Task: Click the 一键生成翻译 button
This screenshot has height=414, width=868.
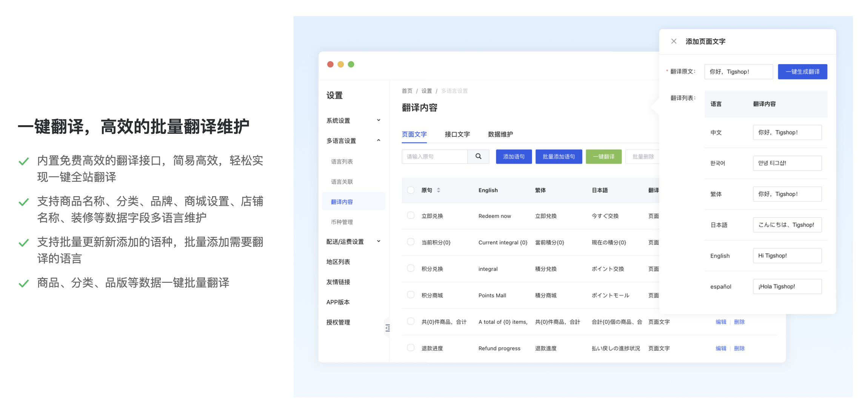Action: (x=802, y=72)
